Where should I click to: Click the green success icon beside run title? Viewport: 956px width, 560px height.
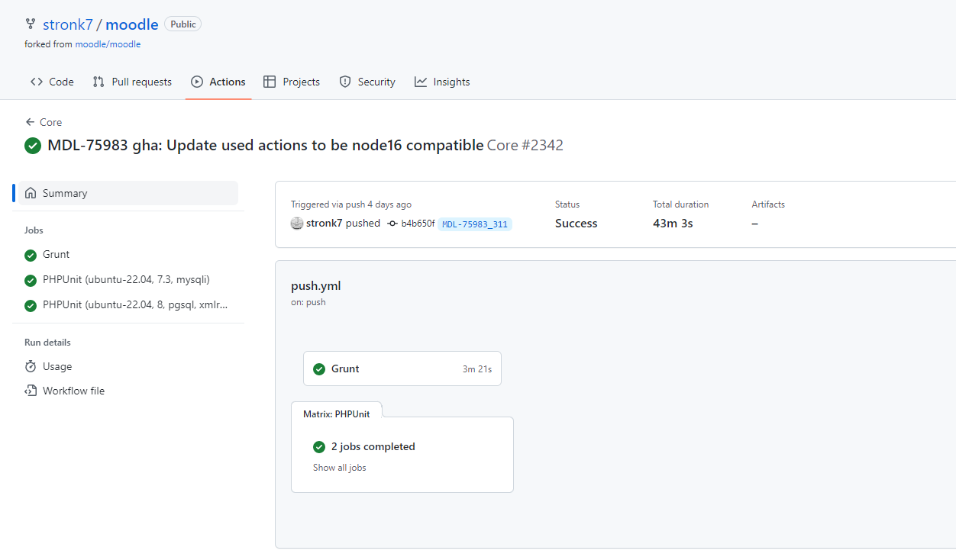(33, 146)
